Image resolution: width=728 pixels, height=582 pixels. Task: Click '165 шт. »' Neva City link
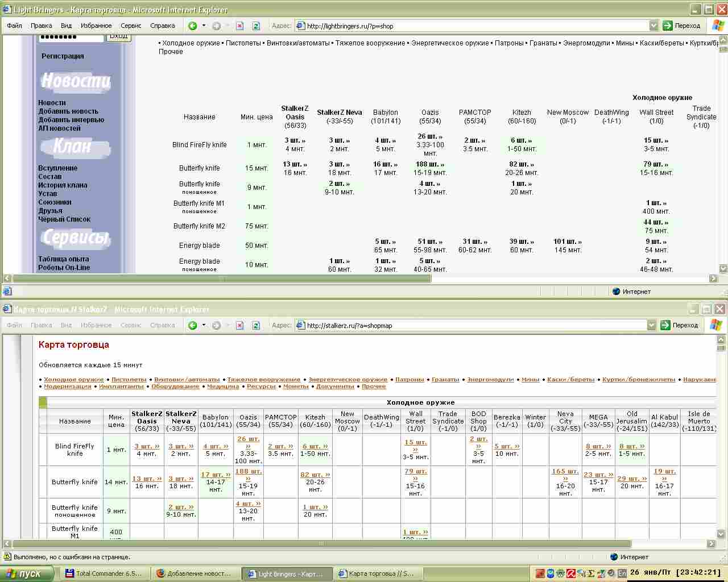click(565, 475)
